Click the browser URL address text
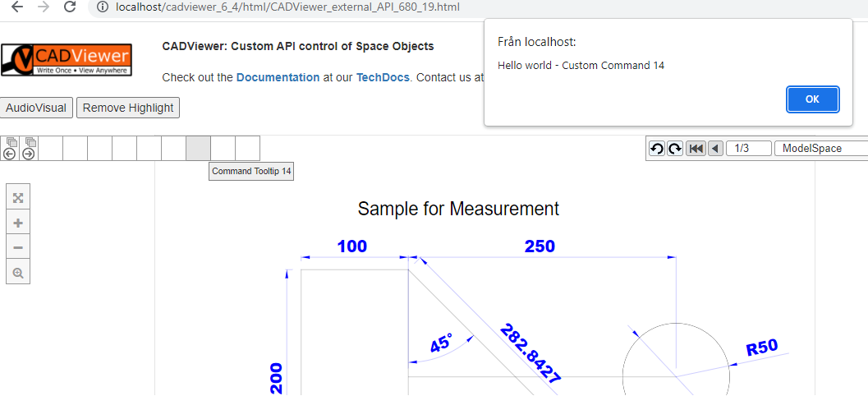This screenshot has width=868, height=396. [x=287, y=7]
